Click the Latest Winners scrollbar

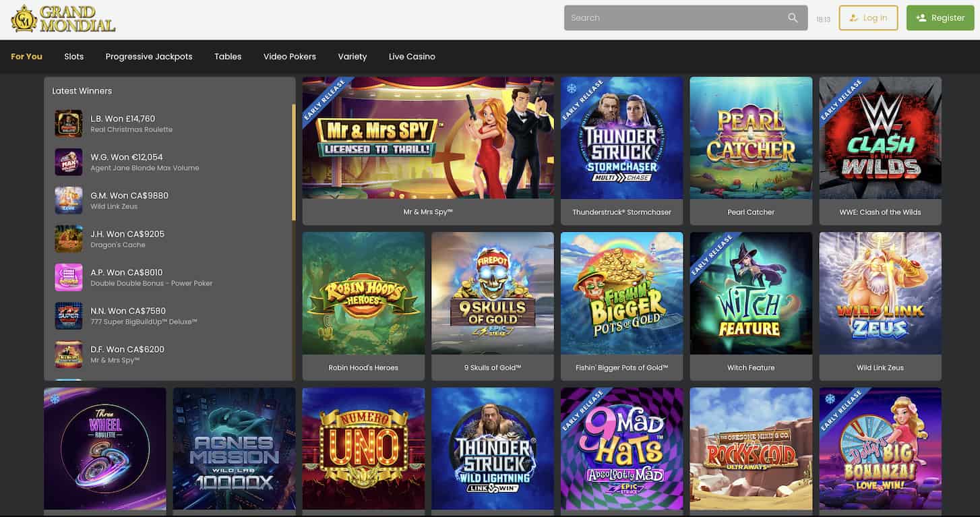[x=294, y=162]
